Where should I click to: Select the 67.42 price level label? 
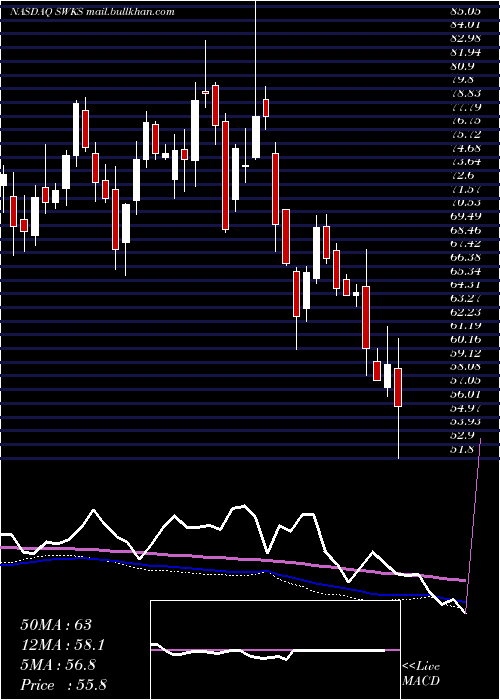click(466, 246)
